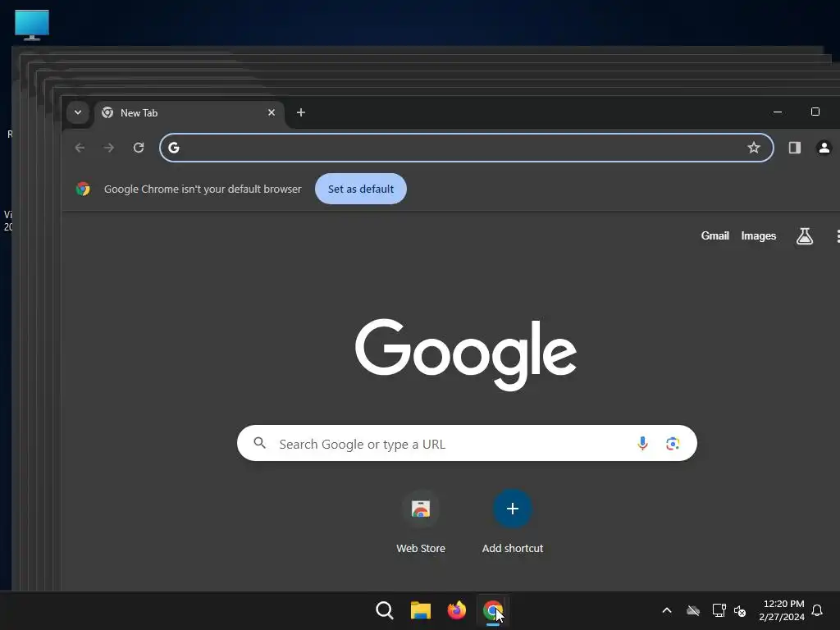Open the Images link
The width and height of the screenshot is (840, 630).
pos(758,235)
